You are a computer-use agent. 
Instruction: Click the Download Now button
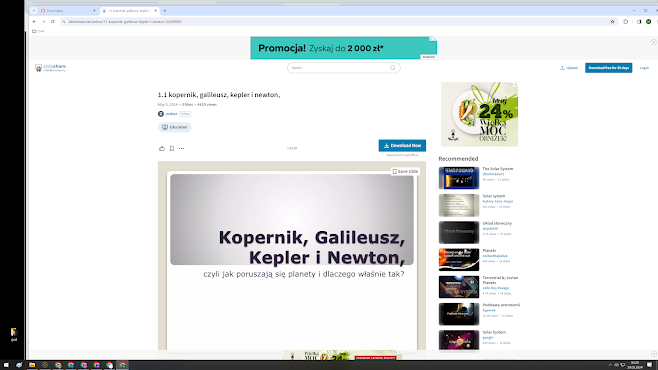(x=402, y=146)
